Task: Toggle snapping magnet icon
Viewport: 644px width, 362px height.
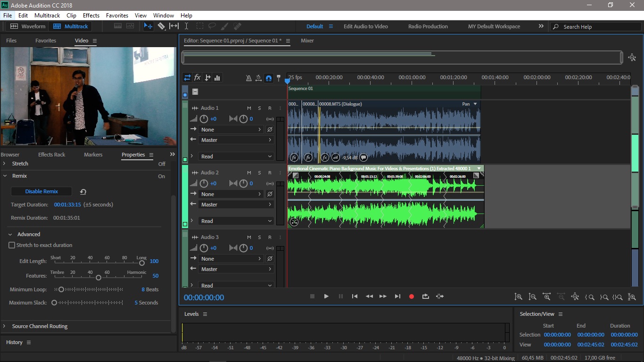Action: point(268,78)
